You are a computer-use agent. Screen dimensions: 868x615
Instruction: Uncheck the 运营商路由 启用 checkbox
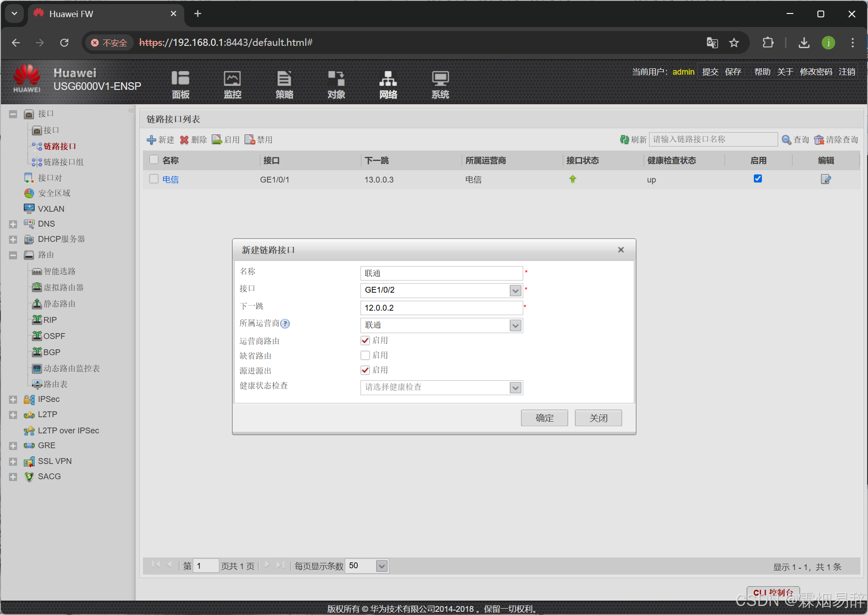coord(365,341)
